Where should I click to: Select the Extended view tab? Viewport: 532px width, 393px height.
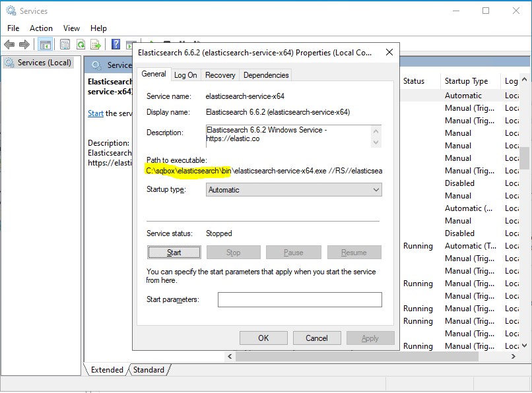tap(107, 370)
